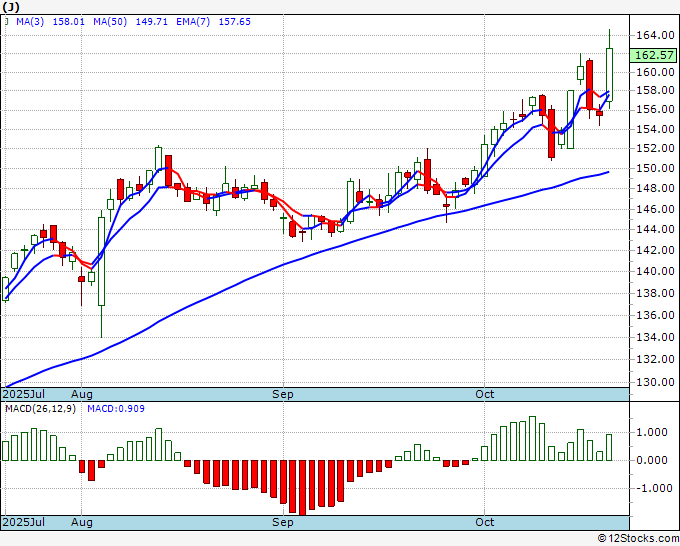Click the 140.00 price axis label
Viewport: 680px width, 546px height.
point(655,271)
